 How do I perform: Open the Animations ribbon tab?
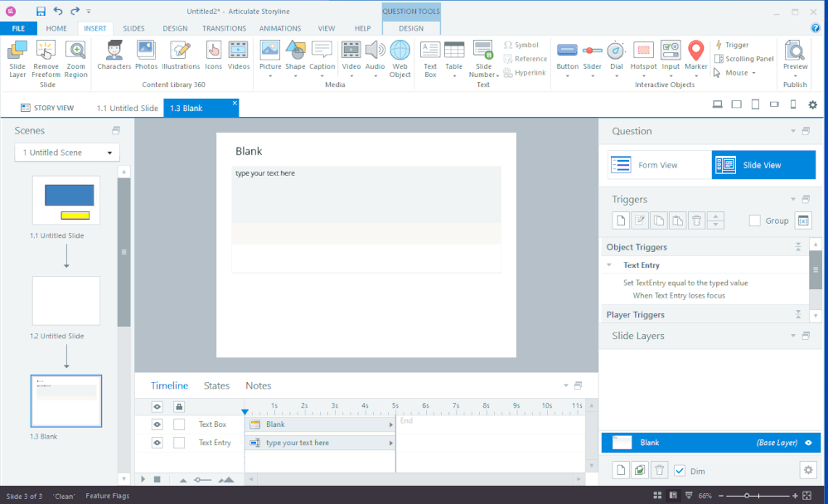coord(280,28)
